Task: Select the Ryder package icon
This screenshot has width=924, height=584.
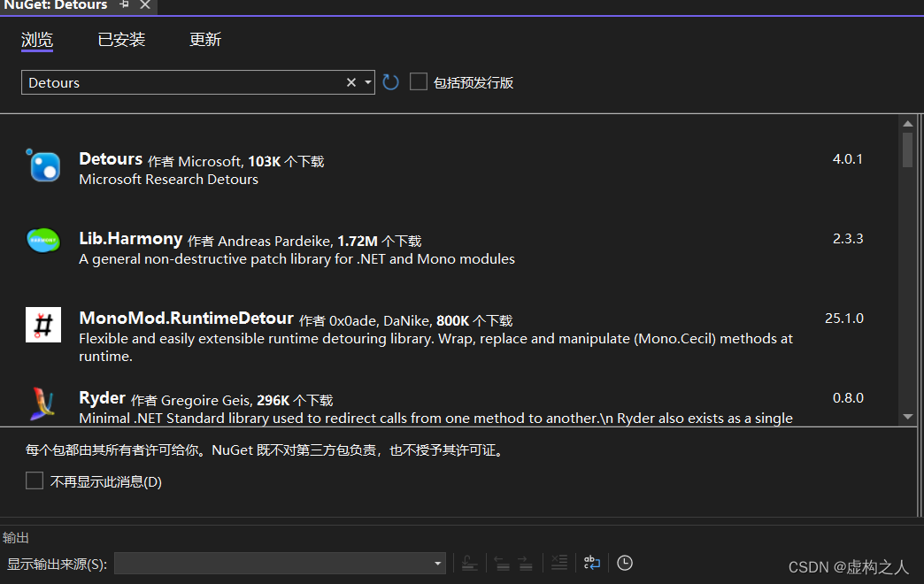Action: tap(43, 403)
